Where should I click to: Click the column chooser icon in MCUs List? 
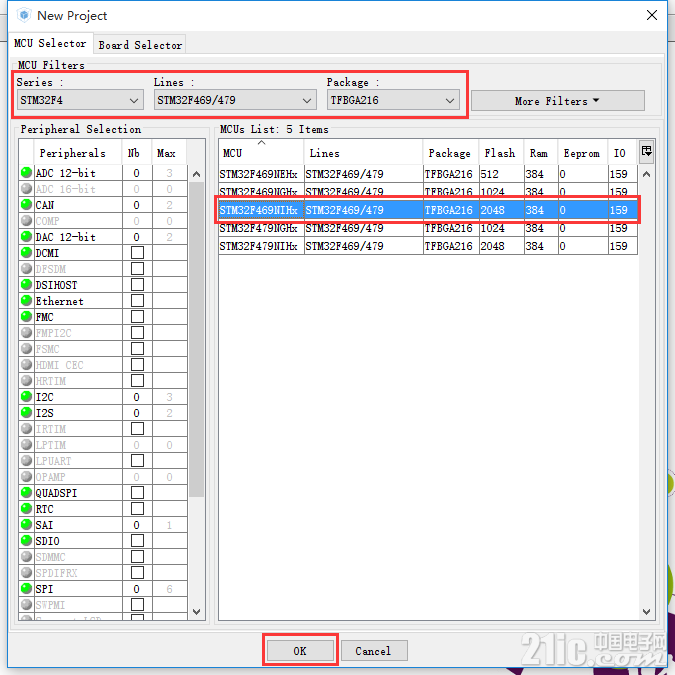(646, 152)
